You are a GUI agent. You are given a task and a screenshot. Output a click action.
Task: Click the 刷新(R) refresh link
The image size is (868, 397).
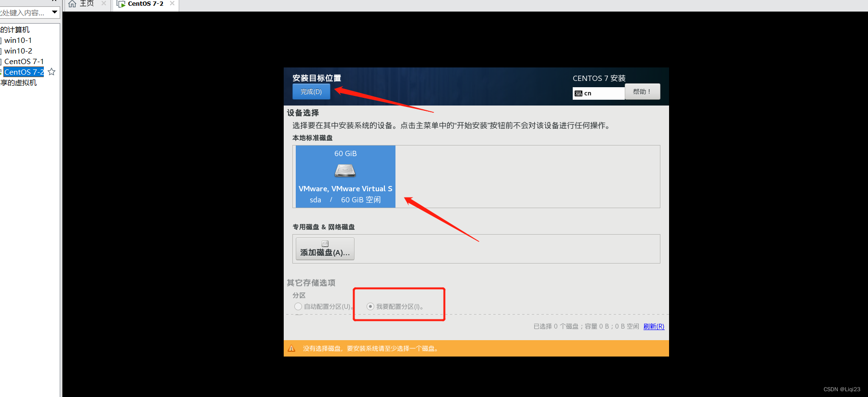click(x=654, y=326)
